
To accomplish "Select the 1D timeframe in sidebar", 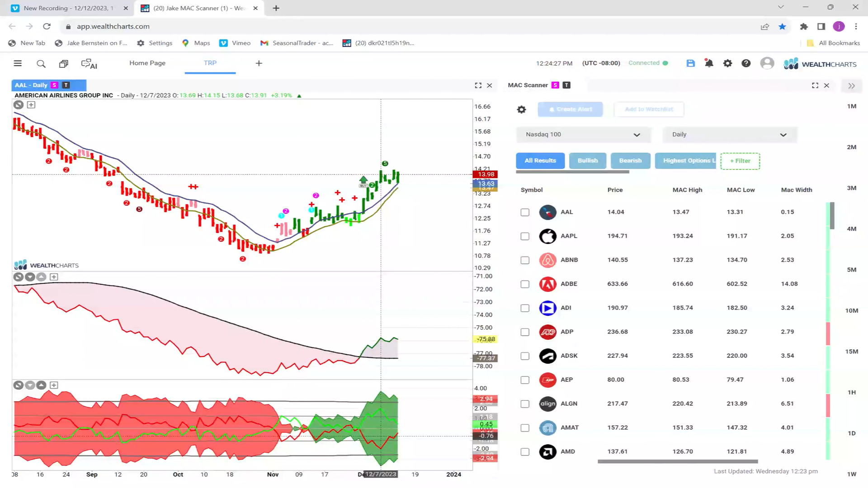I will (852, 433).
